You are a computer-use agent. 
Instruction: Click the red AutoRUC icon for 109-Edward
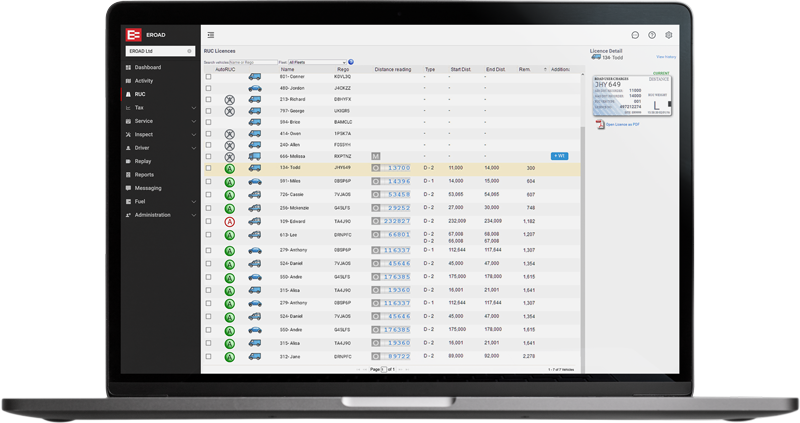coord(229,222)
